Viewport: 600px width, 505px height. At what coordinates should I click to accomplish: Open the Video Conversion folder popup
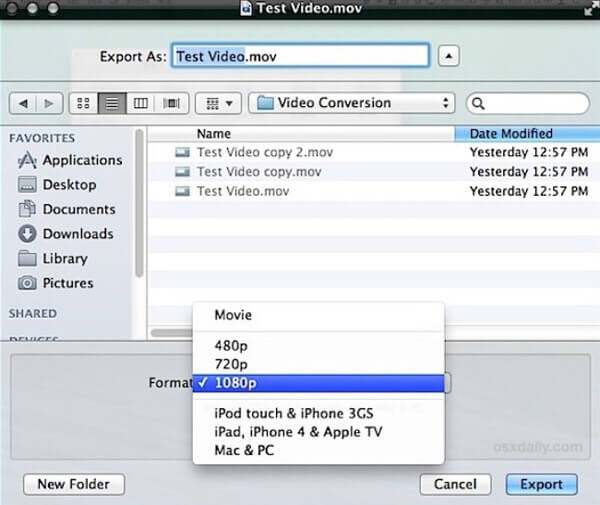(x=352, y=103)
